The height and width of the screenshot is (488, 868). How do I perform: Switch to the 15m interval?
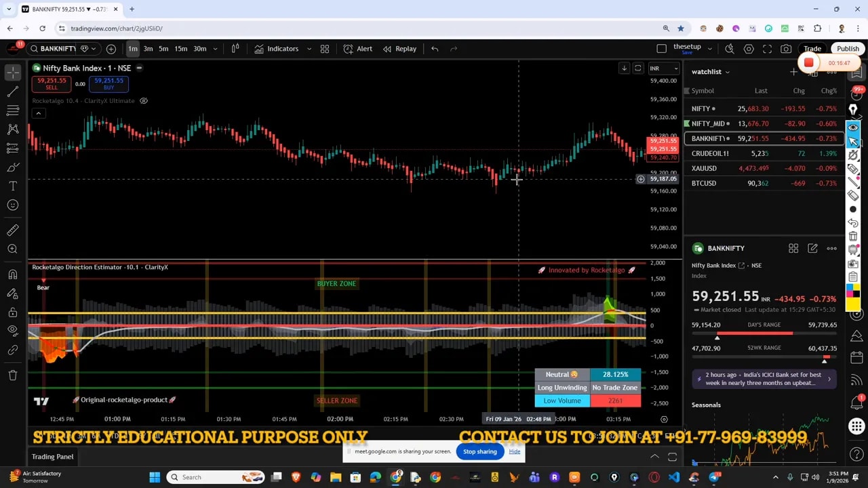[181, 49]
